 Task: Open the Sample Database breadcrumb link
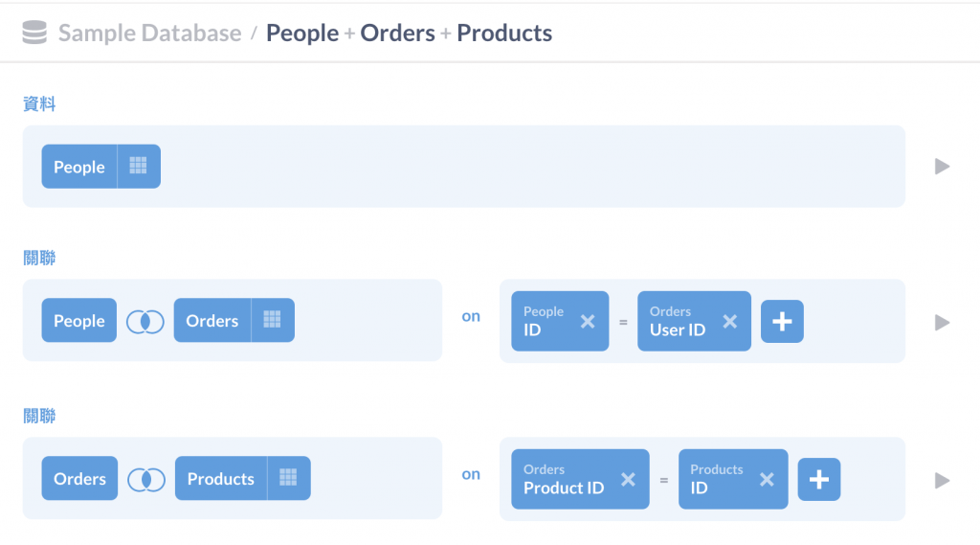(x=149, y=34)
